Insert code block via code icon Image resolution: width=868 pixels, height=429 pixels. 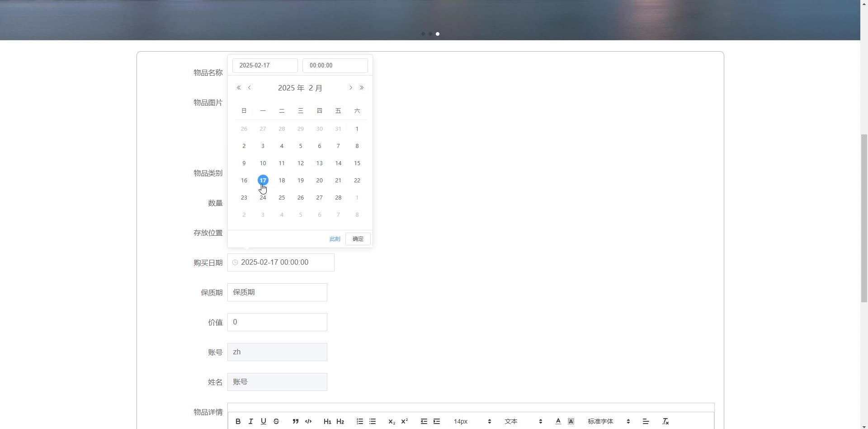click(308, 421)
